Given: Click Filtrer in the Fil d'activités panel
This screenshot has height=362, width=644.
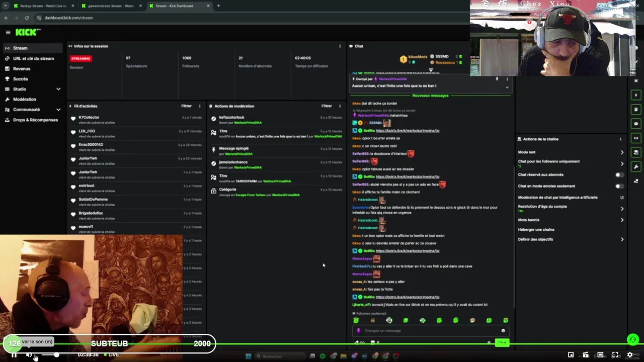Looking at the screenshot, I should coord(186,106).
